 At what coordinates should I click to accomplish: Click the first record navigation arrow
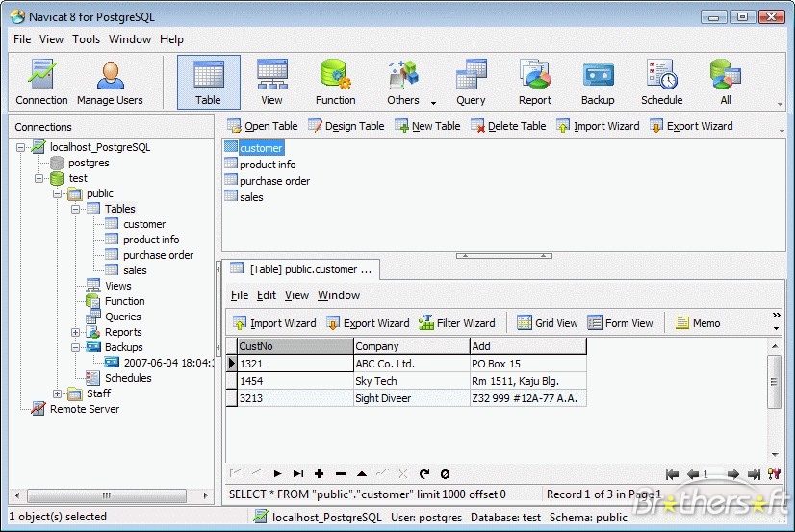[235, 473]
